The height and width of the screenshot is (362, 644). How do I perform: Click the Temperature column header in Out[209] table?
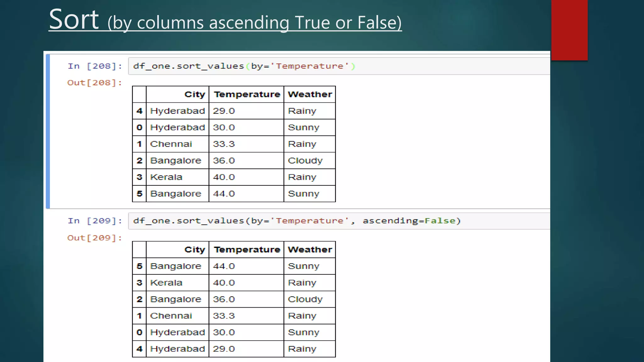[247, 250]
